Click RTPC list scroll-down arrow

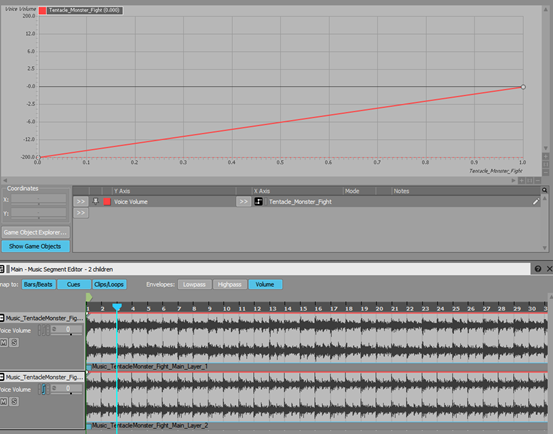tap(545, 248)
